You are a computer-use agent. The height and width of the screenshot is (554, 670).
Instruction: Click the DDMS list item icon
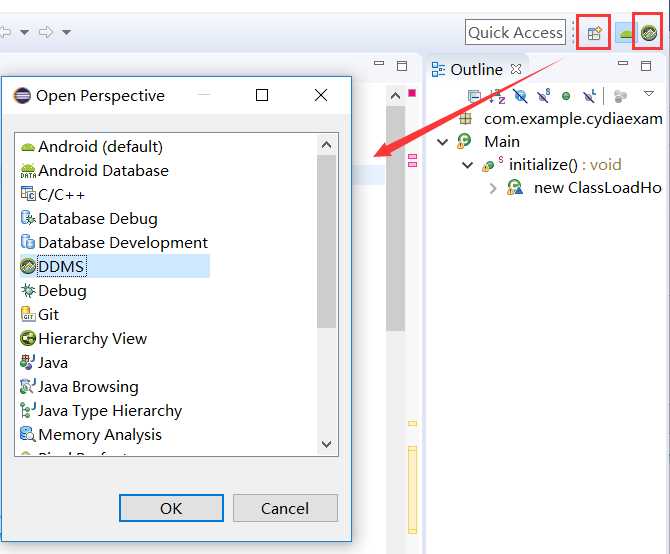pyautogui.click(x=28, y=266)
